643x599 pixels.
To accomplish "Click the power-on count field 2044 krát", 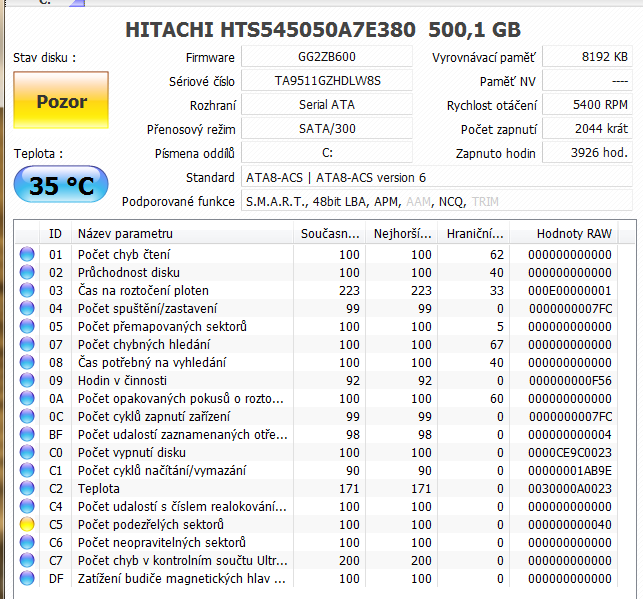I will pyautogui.click(x=587, y=129).
